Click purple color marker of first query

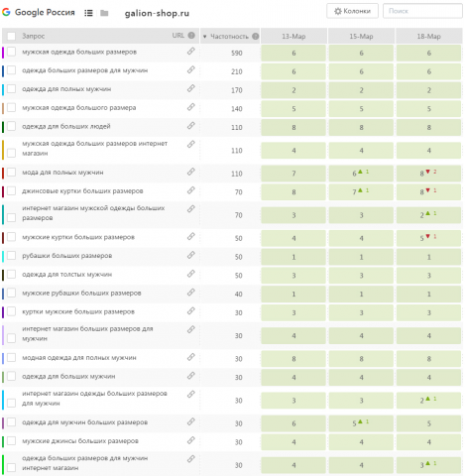pos(3,53)
